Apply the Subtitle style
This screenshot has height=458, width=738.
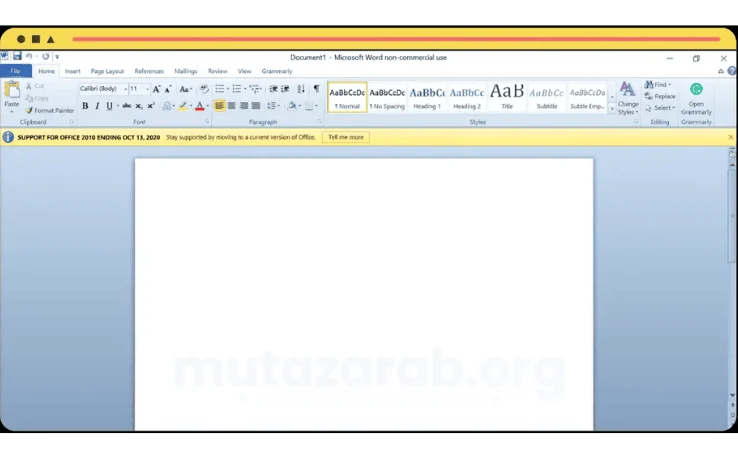(x=547, y=97)
